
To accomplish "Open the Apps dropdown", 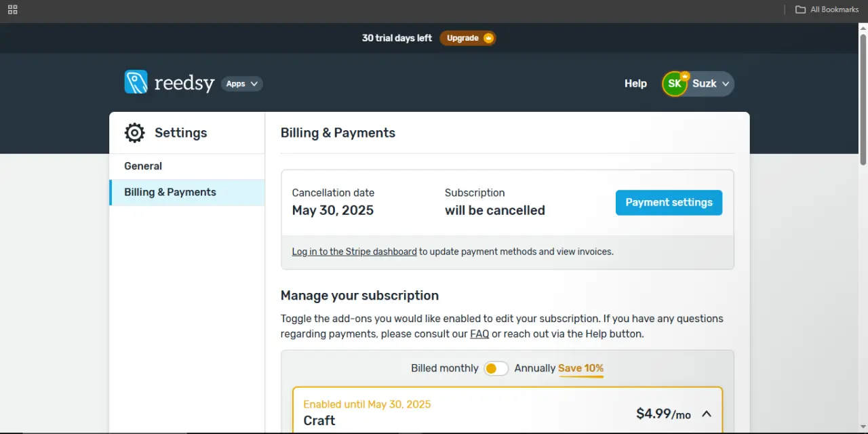I will [x=242, y=84].
